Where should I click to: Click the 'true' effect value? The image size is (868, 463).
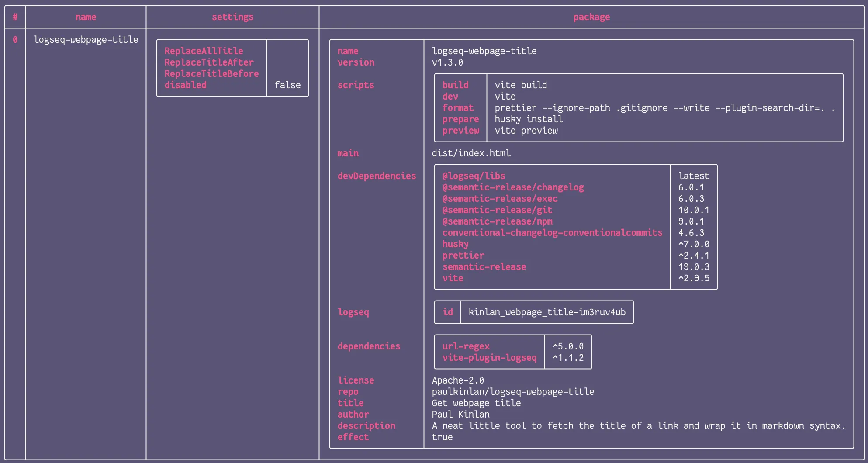pos(442,437)
